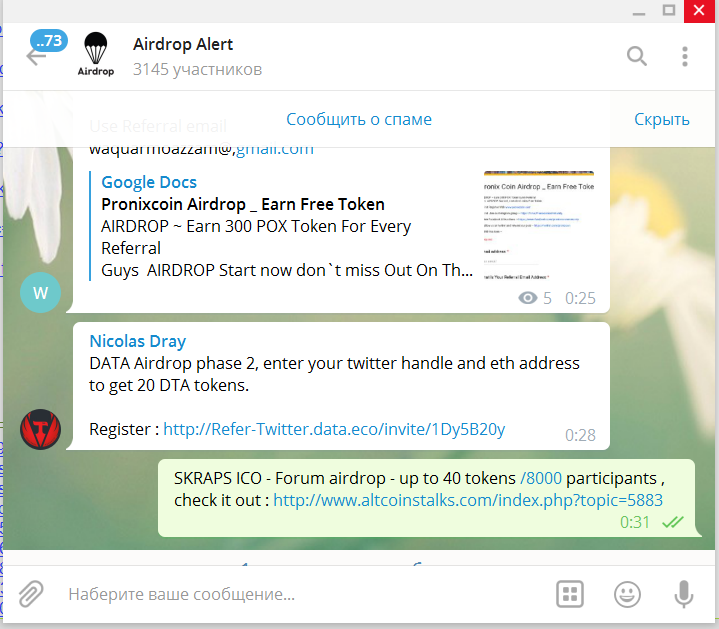The height and width of the screenshot is (629, 719).
Task: Click the unread counter badge ..73
Action: (x=49, y=41)
